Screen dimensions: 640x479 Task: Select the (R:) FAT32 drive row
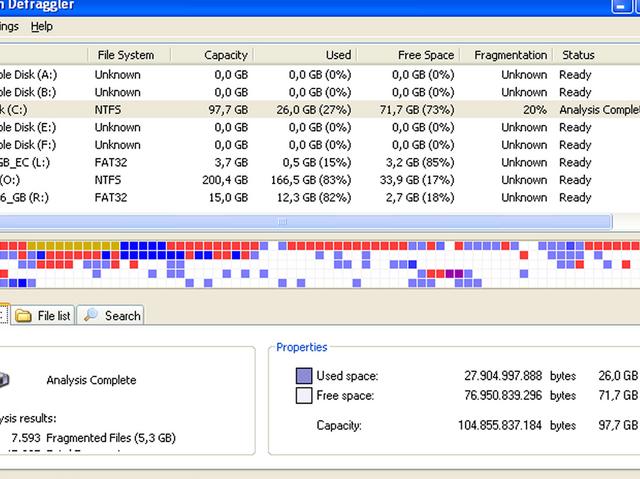coord(320,197)
